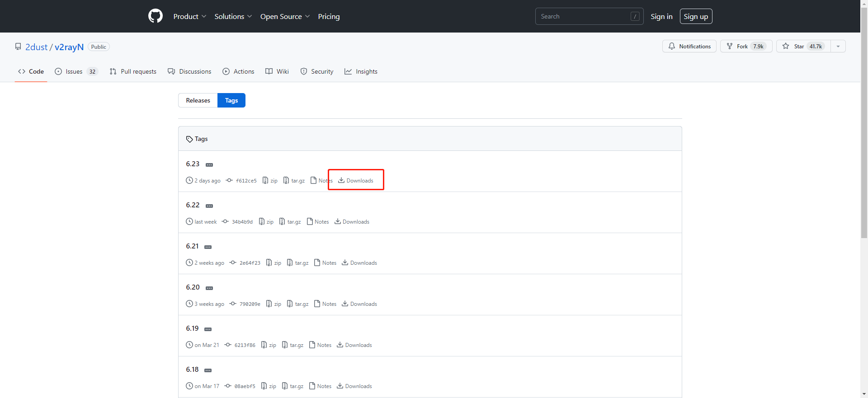The image size is (868, 398).
Task: Click the Sign in link
Action: (661, 16)
